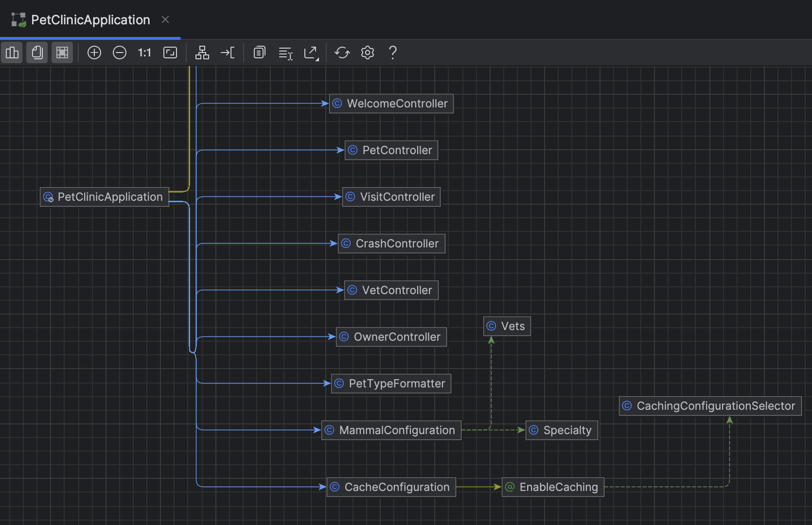Reset zoom with the 1:1 Actual Size icon
This screenshot has width=812, height=525.
144,52
